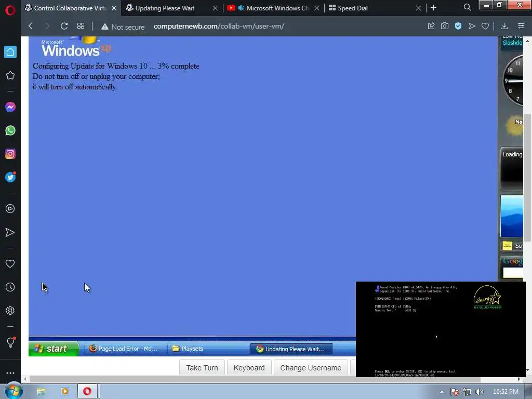
Task: Reload the current page
Action: pyautogui.click(x=64, y=26)
